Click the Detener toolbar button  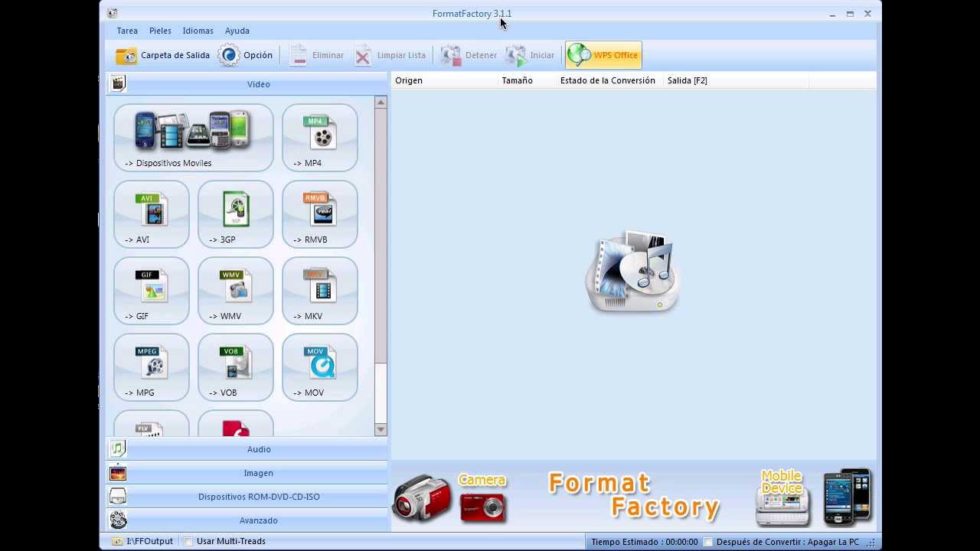[469, 55]
